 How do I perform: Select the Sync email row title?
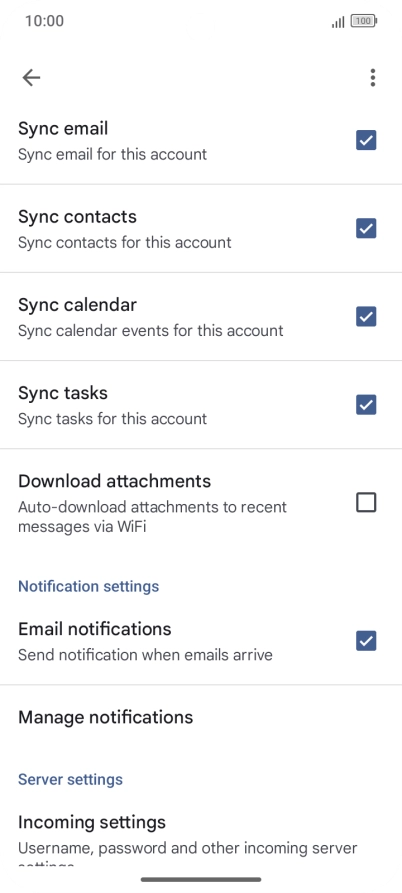click(63, 129)
